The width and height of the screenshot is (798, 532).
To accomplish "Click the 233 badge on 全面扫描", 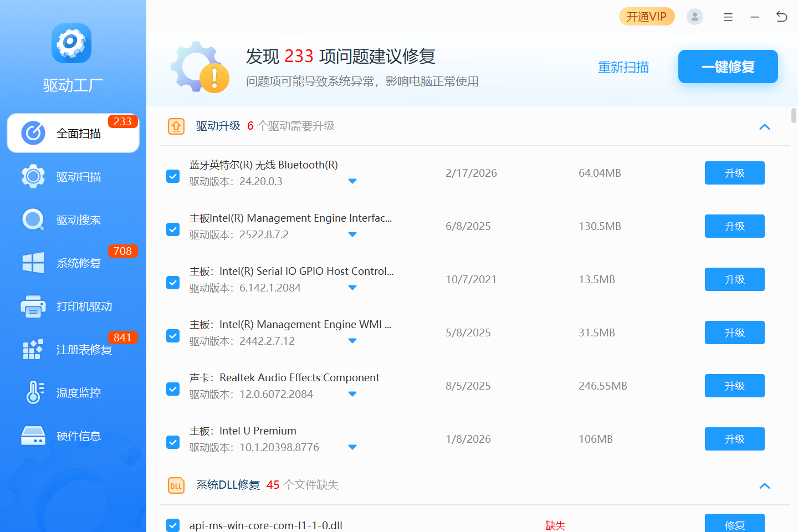I will [x=122, y=121].
